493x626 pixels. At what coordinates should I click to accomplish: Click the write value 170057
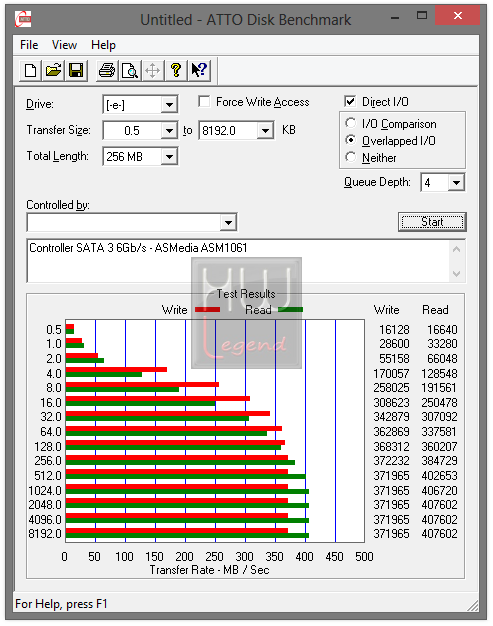tap(391, 374)
